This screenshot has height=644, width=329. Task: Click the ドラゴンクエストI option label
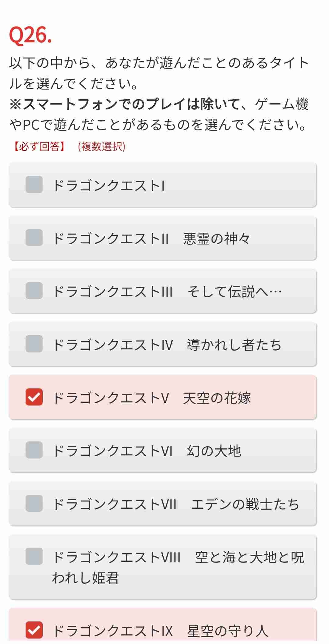[x=109, y=185]
